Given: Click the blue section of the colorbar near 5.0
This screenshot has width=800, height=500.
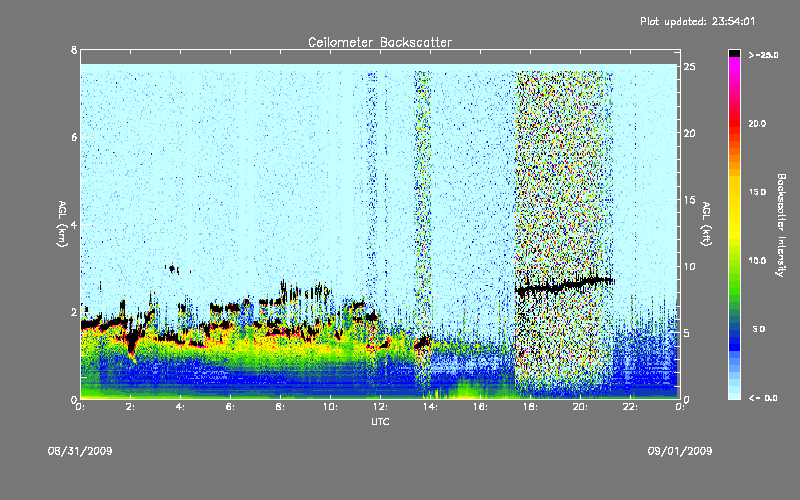Looking at the screenshot, I should click(734, 332).
